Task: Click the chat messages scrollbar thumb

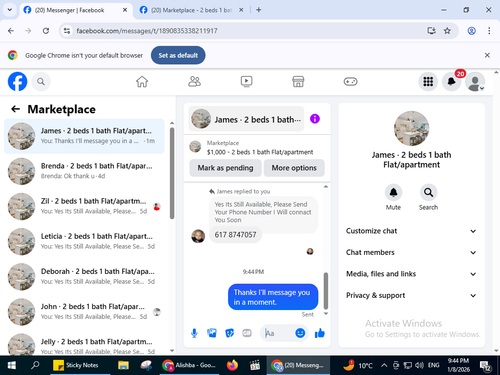Action: 326,291
